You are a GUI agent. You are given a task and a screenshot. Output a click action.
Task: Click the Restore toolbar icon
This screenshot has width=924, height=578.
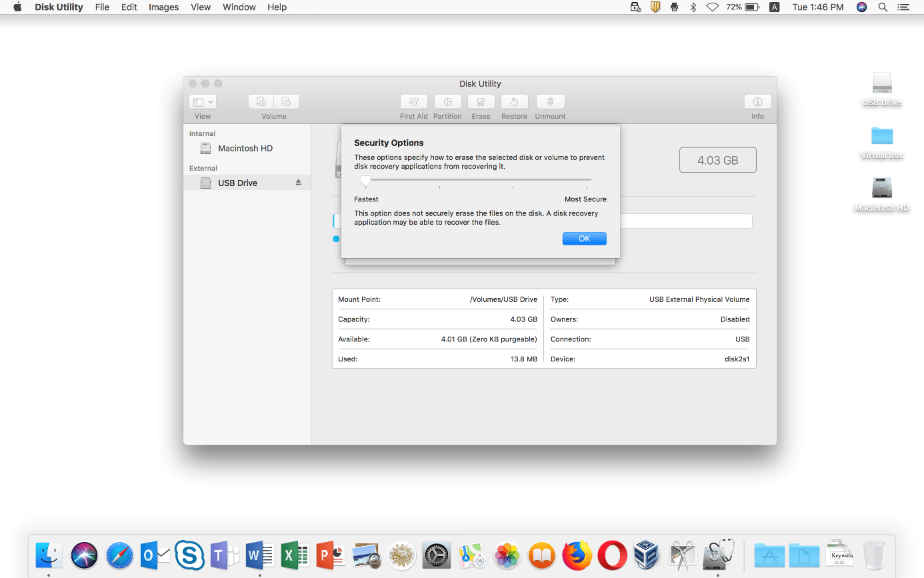tap(514, 102)
